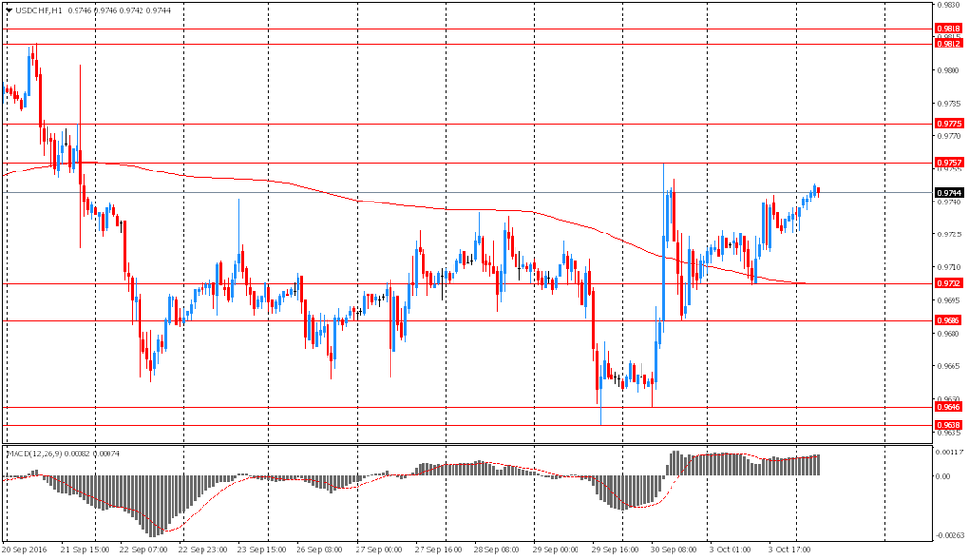Screen dimensions: 969x560
Task: Select the red horizontal line at 0.9646
Action: 467,407
